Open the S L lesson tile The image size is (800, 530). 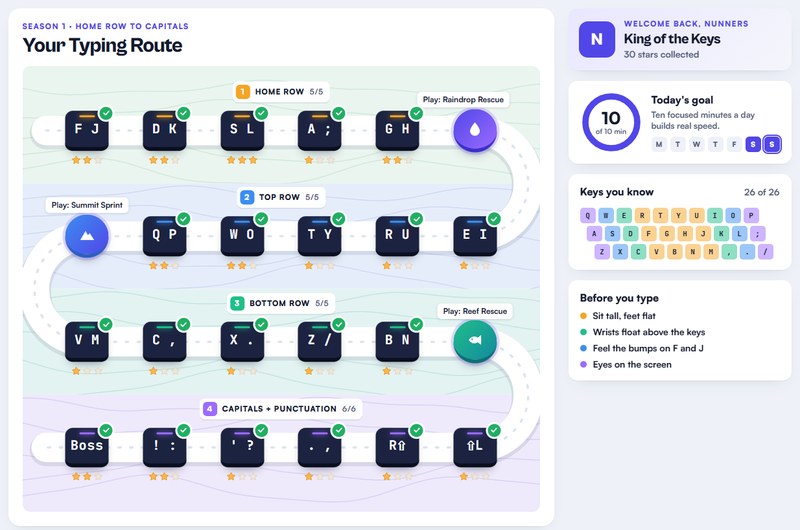[242, 130]
